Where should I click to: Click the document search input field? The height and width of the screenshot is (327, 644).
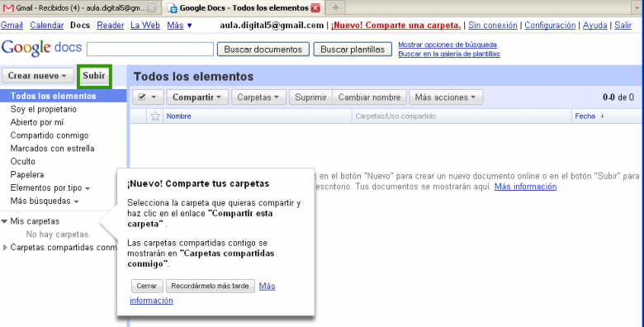click(150, 50)
